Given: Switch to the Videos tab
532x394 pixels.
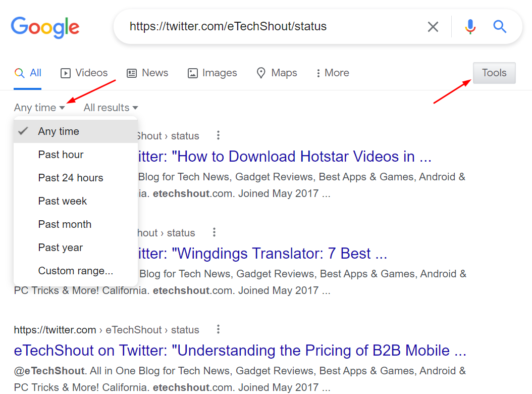Looking at the screenshot, I should (84, 73).
